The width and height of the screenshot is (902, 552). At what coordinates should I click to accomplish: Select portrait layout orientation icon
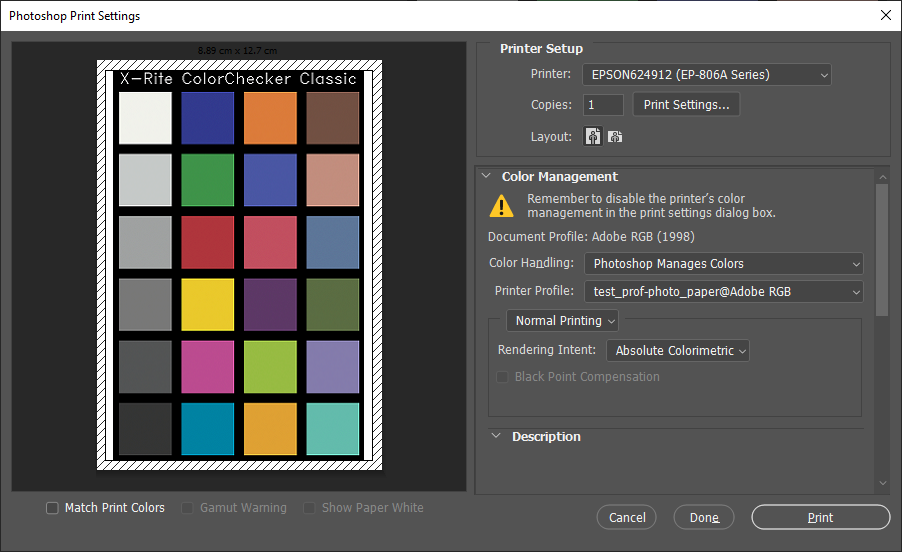[x=593, y=136]
